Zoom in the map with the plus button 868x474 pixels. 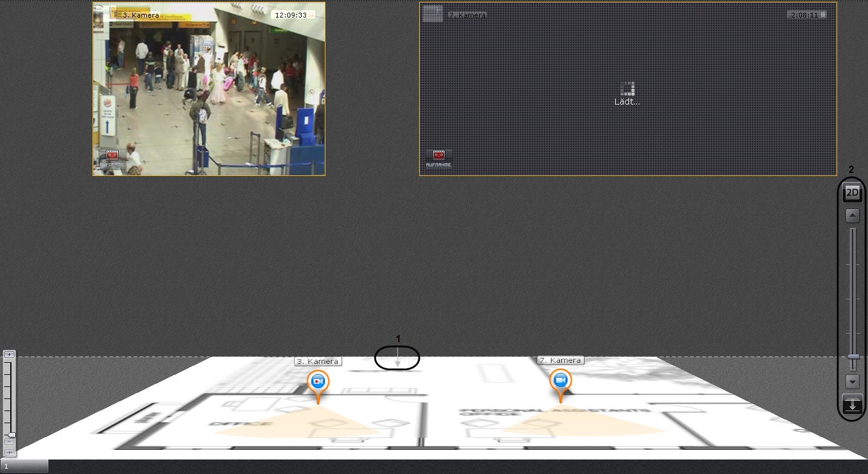[9, 355]
